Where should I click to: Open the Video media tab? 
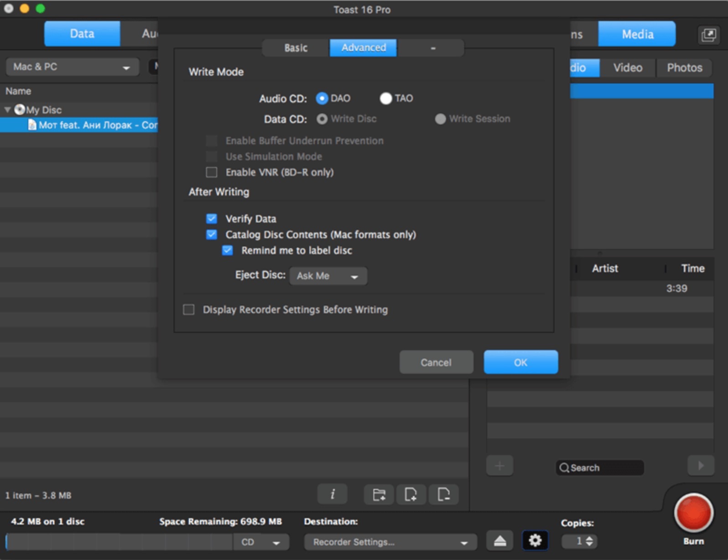[628, 68]
